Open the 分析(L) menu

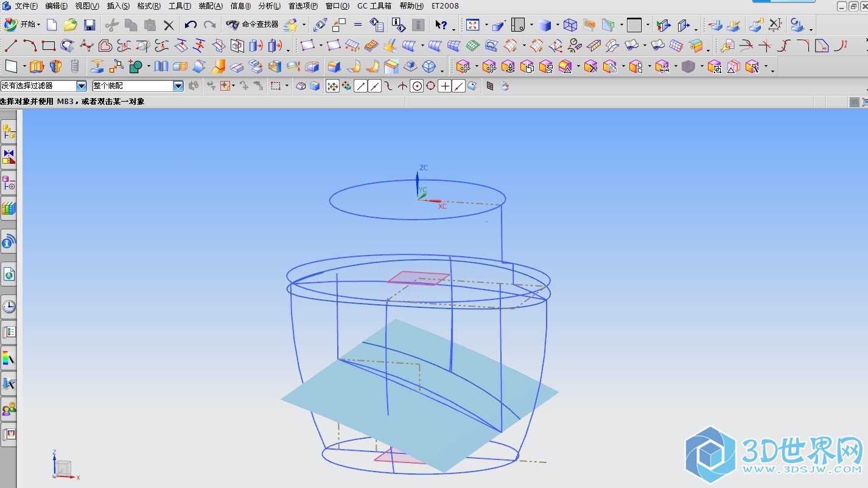pos(270,6)
